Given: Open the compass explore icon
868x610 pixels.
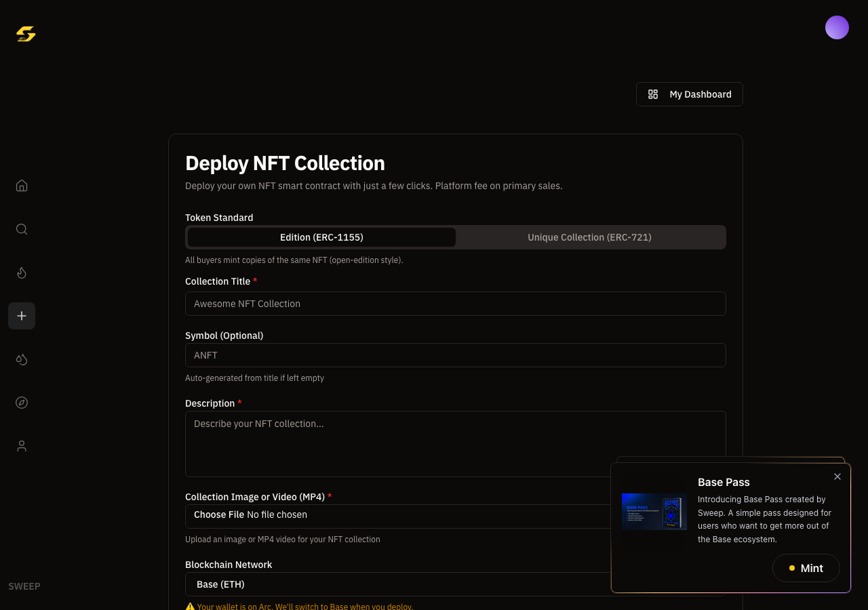Looking at the screenshot, I should (22, 403).
